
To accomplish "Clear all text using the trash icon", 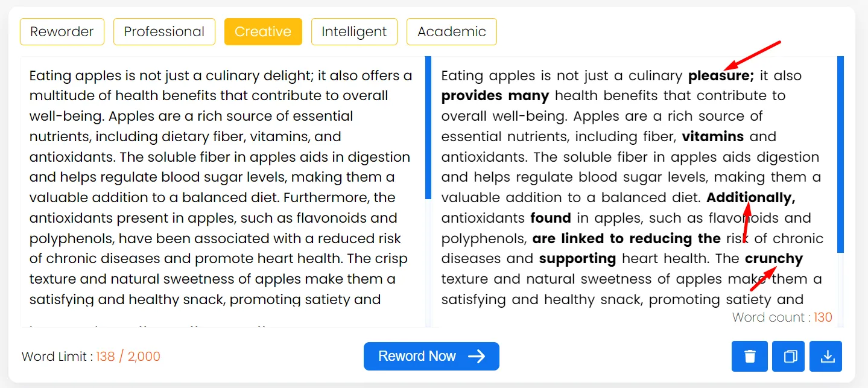I will (749, 356).
